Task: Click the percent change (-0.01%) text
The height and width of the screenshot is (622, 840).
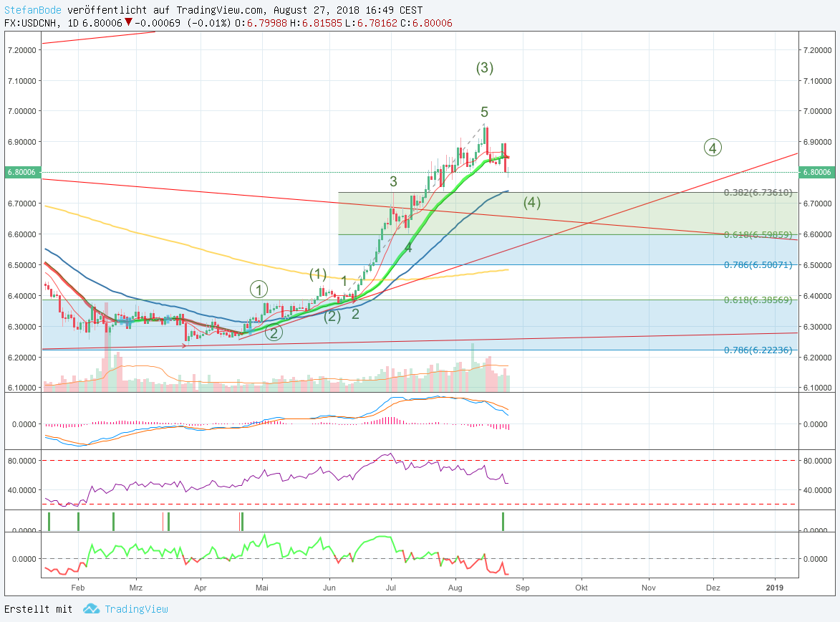Action: pyautogui.click(x=210, y=23)
